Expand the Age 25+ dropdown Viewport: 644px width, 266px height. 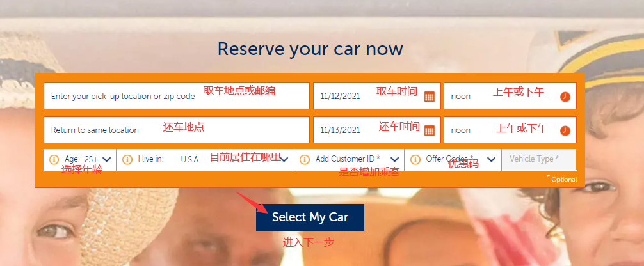click(80, 159)
